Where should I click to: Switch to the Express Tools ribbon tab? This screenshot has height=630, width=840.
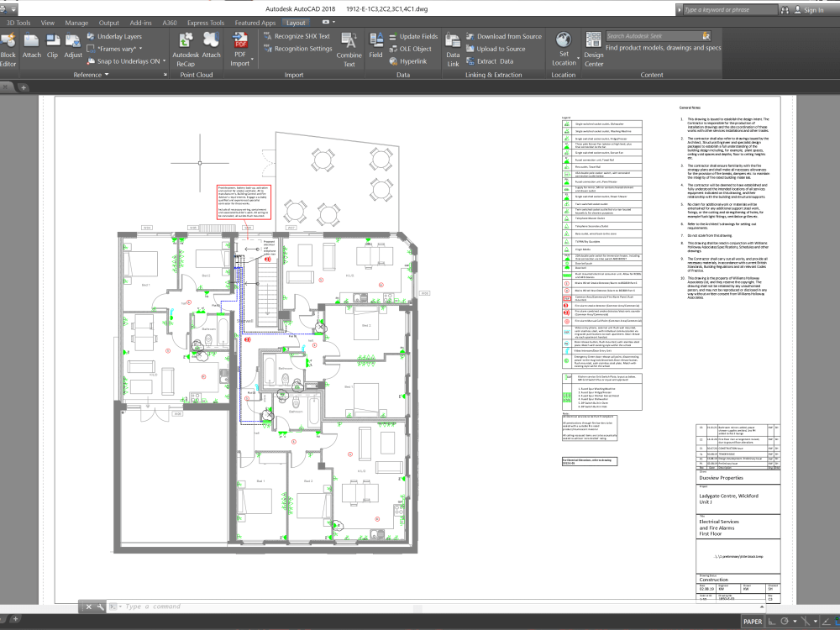pyautogui.click(x=205, y=23)
